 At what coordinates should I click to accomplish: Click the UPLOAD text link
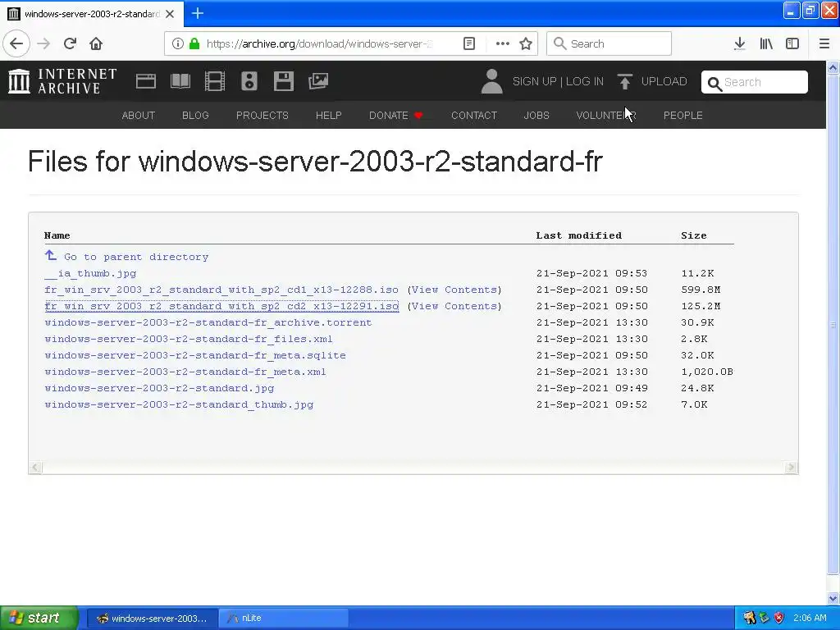(x=664, y=81)
